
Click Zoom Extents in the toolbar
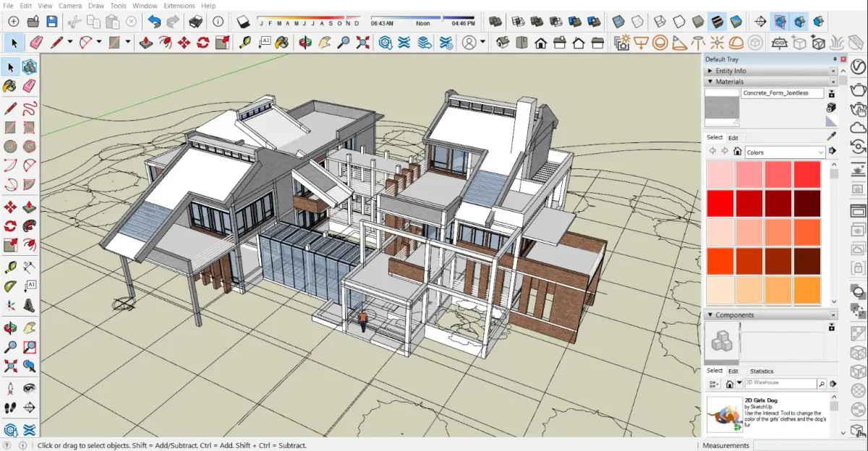pos(362,42)
